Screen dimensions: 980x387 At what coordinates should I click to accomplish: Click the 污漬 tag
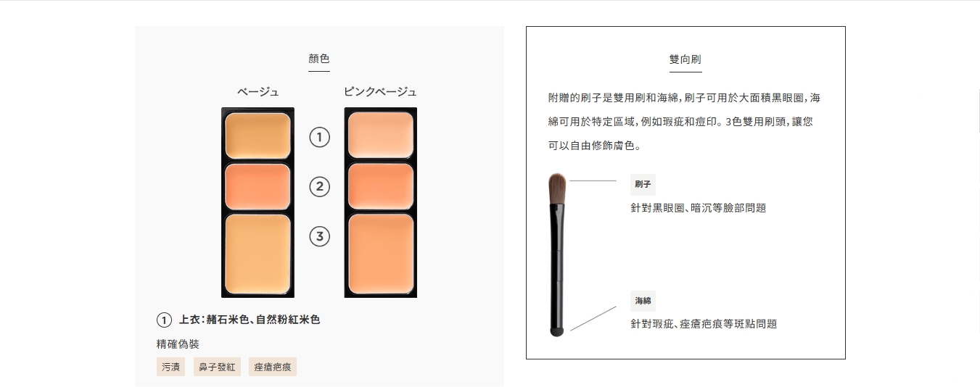[x=171, y=367]
